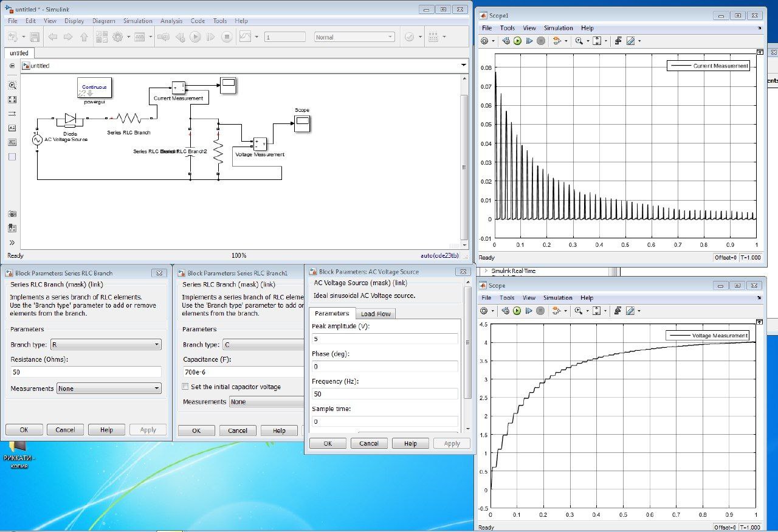The height and width of the screenshot is (532, 778).
Task: Open Scope1 configuration gear icon
Action: 485,41
